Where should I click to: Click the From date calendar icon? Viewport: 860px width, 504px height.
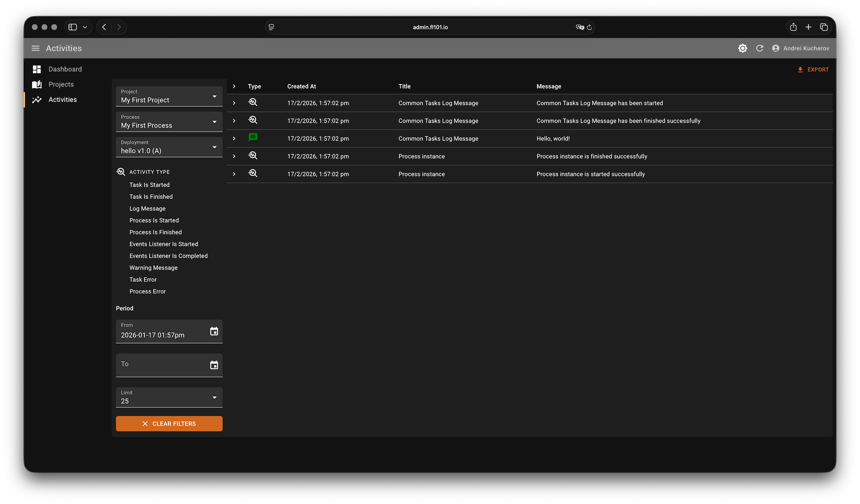[214, 331]
